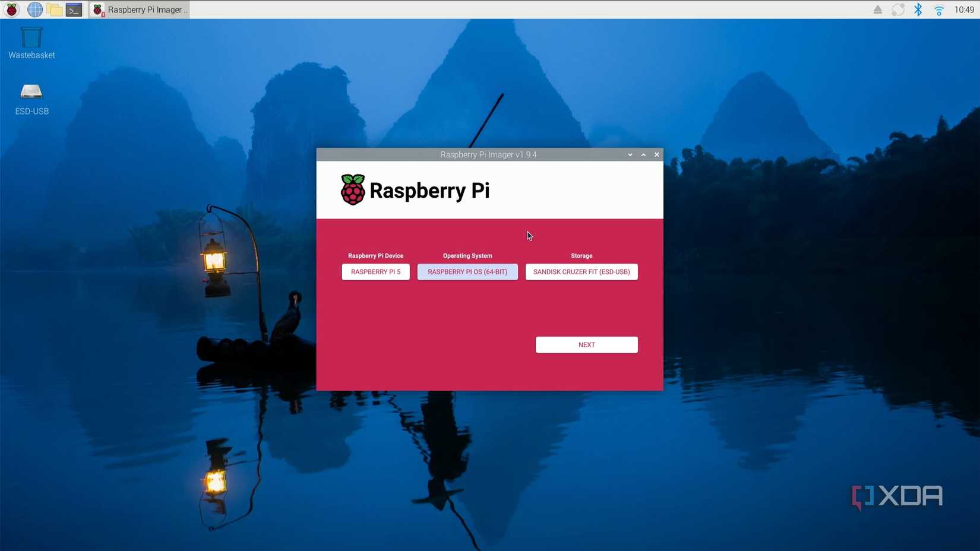Open the Bluetooth tray menu
The width and height of the screenshot is (980, 551).
918,9
